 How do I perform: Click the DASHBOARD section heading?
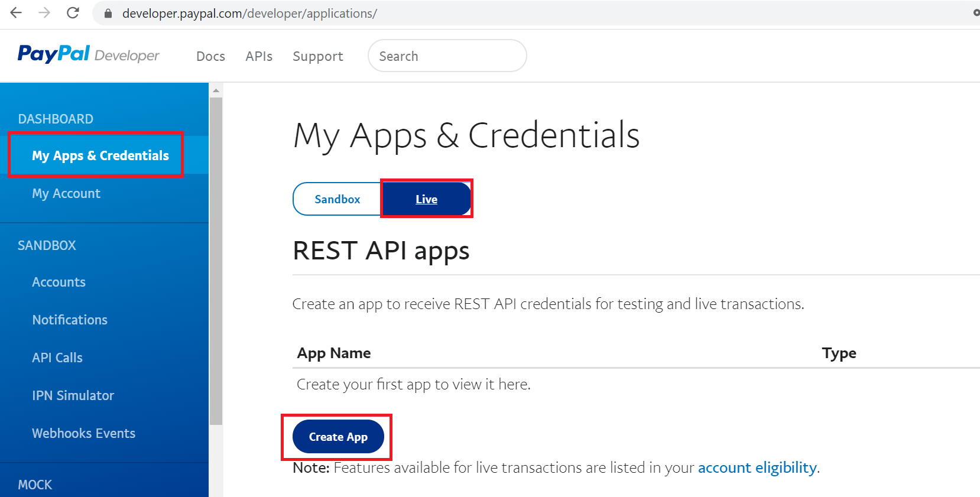point(56,119)
